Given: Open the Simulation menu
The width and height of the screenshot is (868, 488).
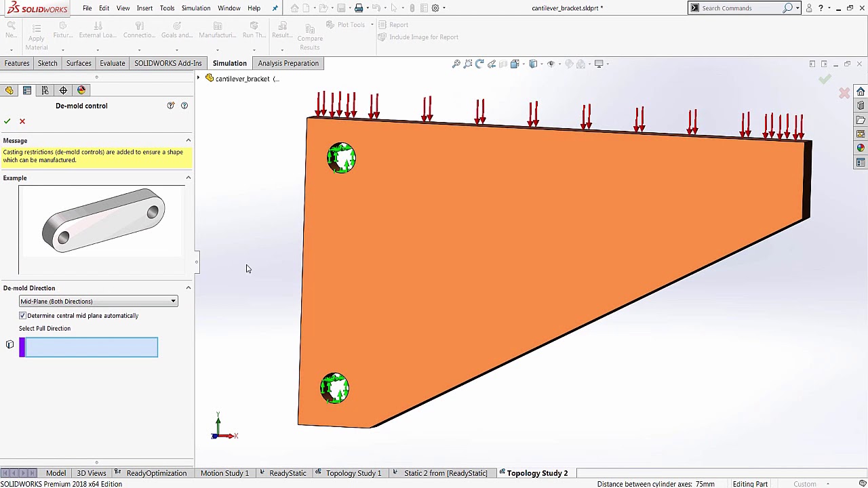Looking at the screenshot, I should coord(195,8).
